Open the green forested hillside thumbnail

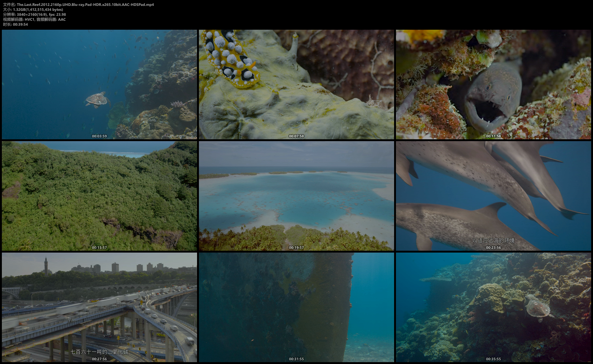click(99, 196)
